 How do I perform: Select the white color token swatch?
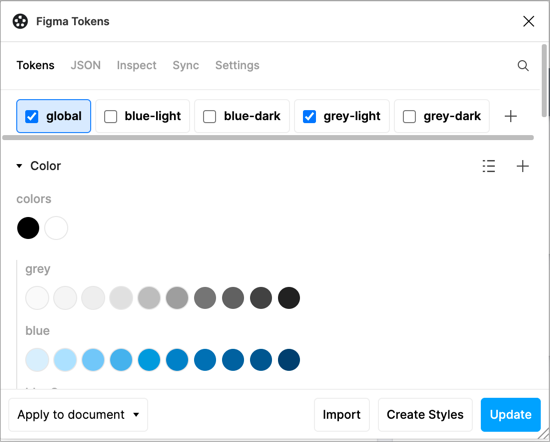coord(56,228)
